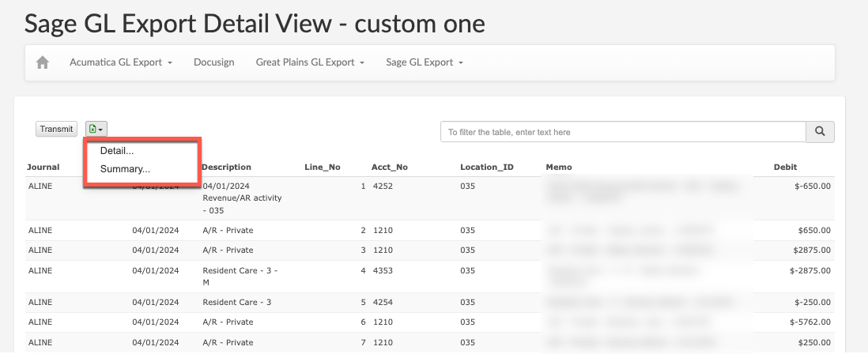This screenshot has height=354, width=868.
Task: Select the Resident Care - 3 description on line 5
Action: click(237, 303)
